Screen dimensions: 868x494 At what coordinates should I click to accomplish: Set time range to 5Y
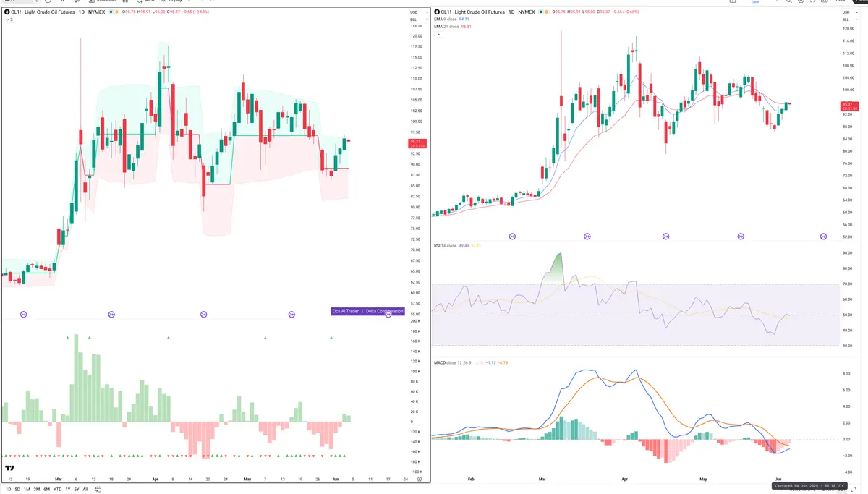pos(77,490)
